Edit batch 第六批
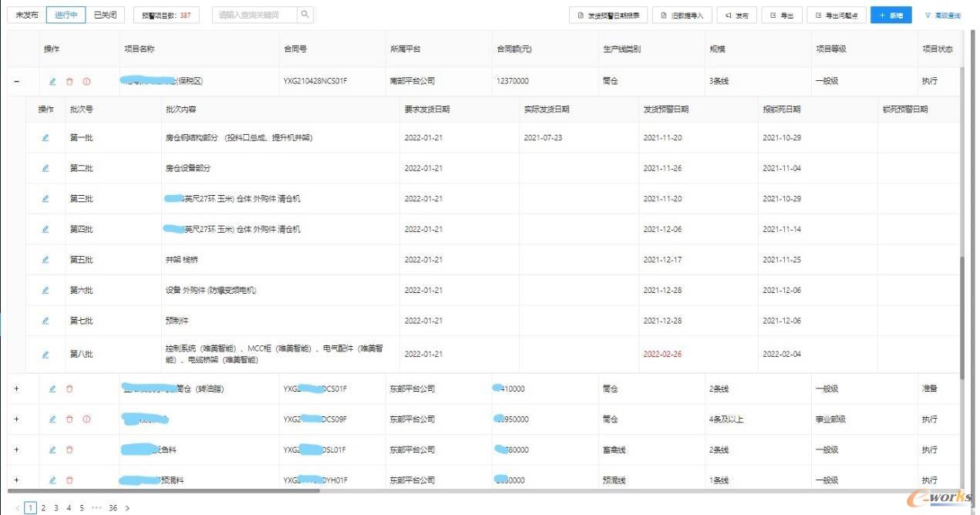 45,291
